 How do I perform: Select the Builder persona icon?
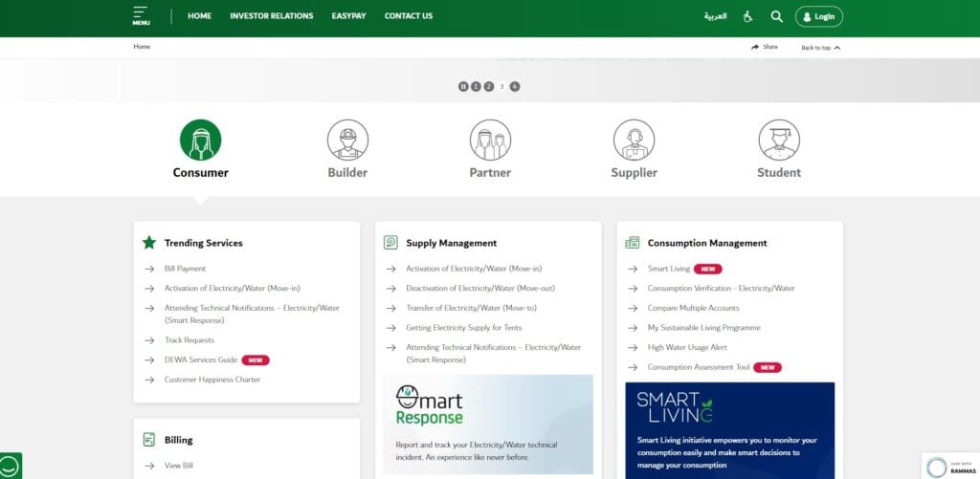347,140
